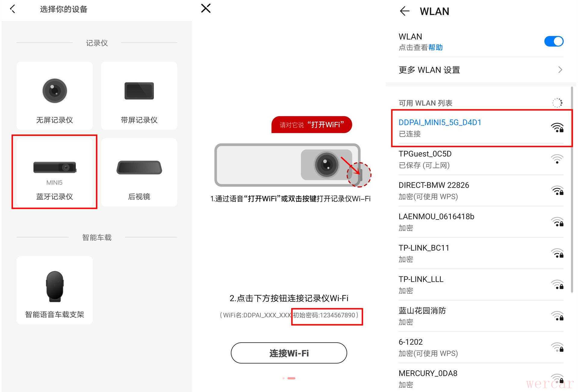Screen dimensions: 578x392
Task: Open the WLAN 帮助 help link
Action: 435,48
